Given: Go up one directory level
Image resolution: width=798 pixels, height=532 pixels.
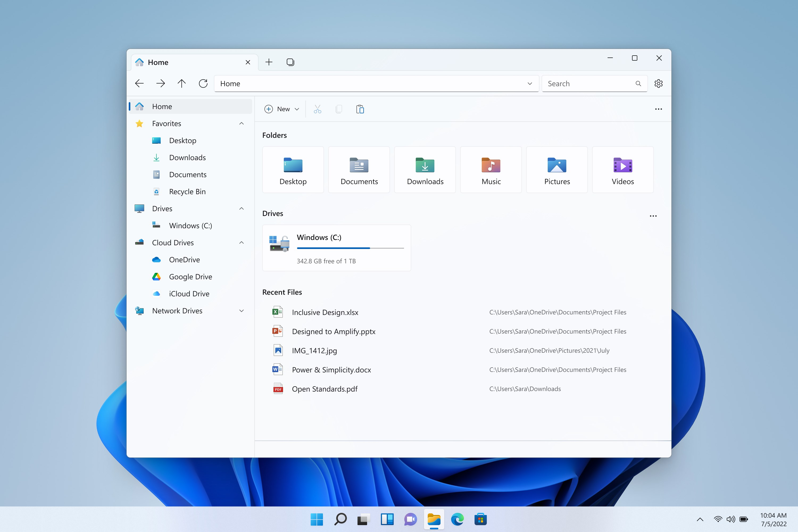Looking at the screenshot, I should click(181, 84).
